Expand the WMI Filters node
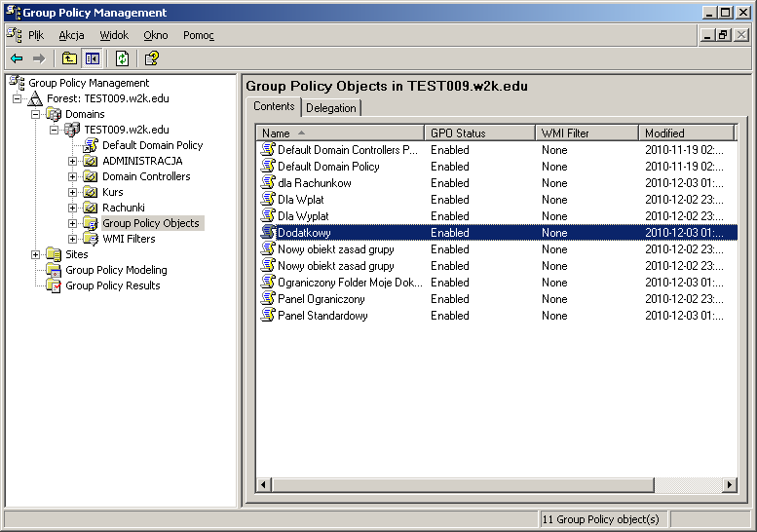The width and height of the screenshot is (757, 532). coord(73,239)
